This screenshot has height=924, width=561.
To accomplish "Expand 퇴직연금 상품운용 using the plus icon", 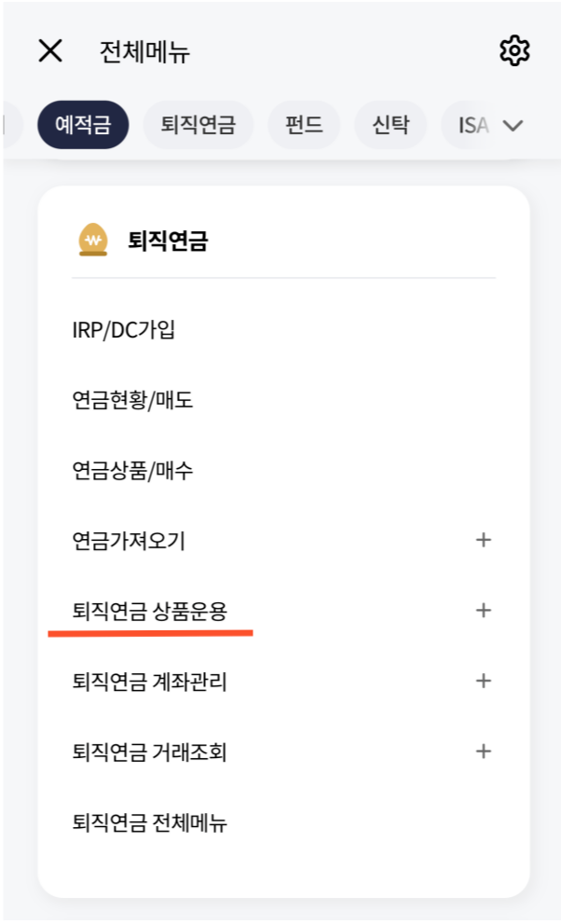I will coord(483,611).
